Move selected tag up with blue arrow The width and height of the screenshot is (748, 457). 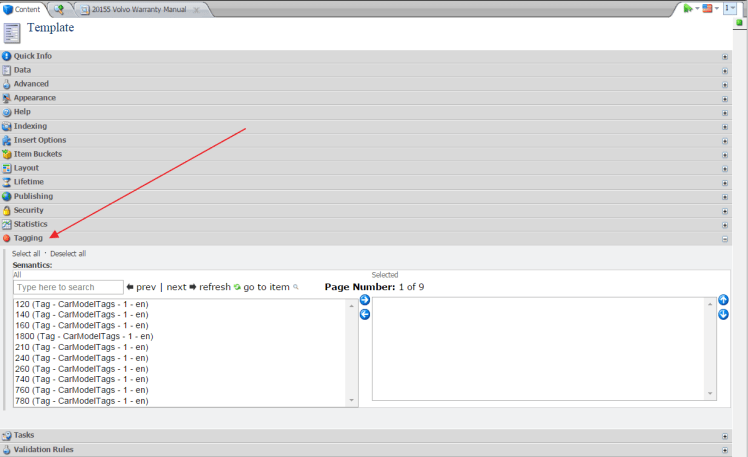pos(723,300)
